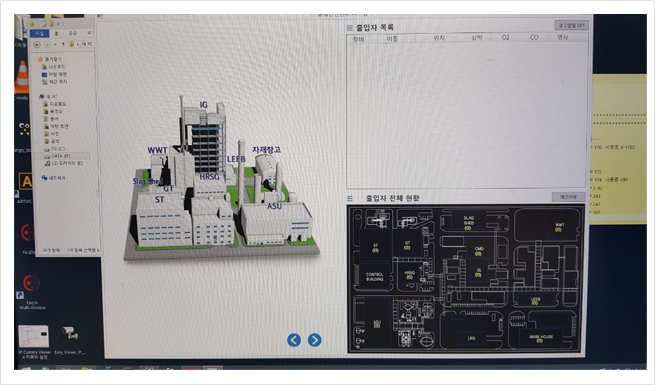Select the GT label on the 3D model
The width and height of the screenshot is (655, 385).
point(168,189)
